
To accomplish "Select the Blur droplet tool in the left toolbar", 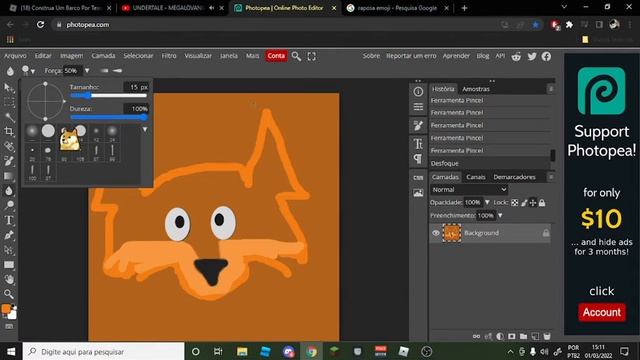I will click(x=9, y=191).
